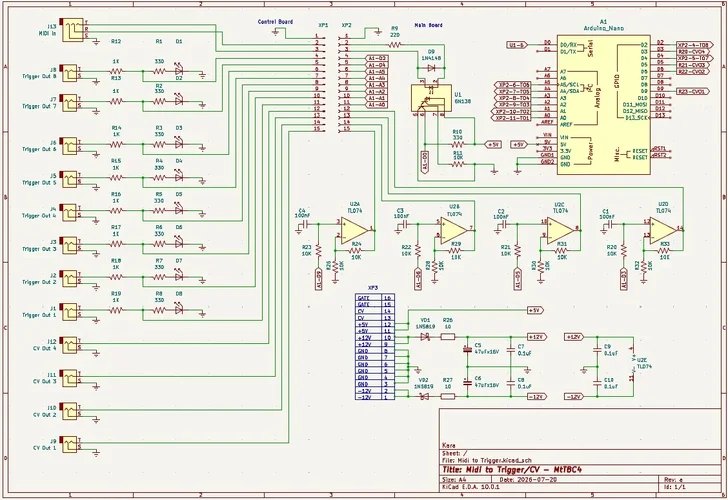Select the J10 CV Out 2 jack symbol
728x500 pixels.
point(69,410)
